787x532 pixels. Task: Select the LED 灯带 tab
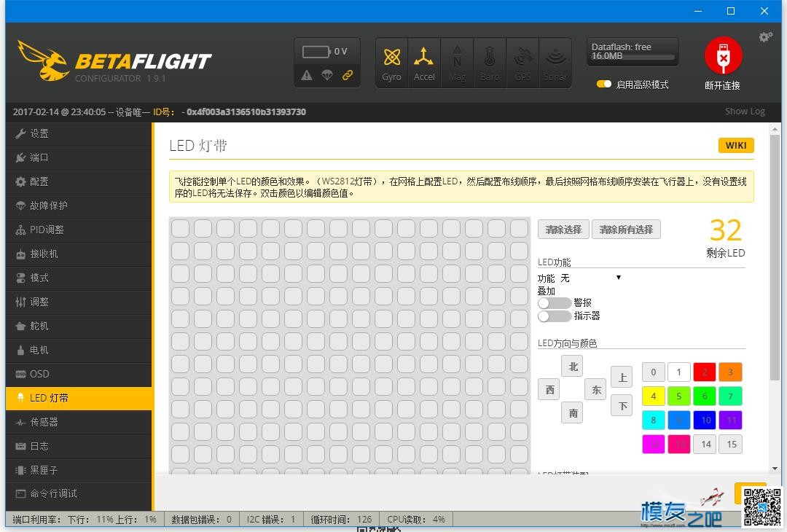[x=79, y=398]
